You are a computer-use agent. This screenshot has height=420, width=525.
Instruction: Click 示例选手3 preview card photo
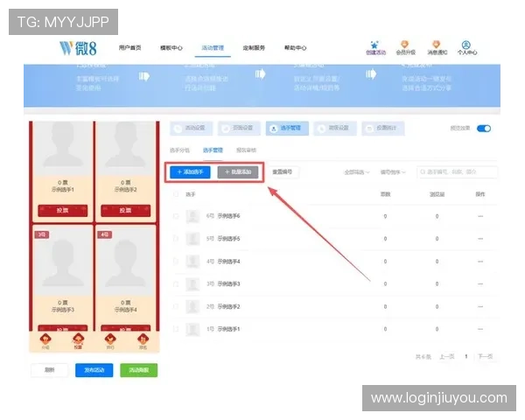(63, 261)
